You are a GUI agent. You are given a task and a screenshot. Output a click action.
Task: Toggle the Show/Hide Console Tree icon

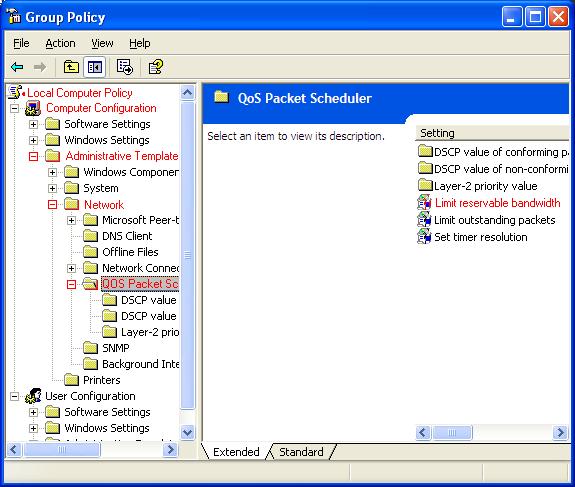coord(95,67)
